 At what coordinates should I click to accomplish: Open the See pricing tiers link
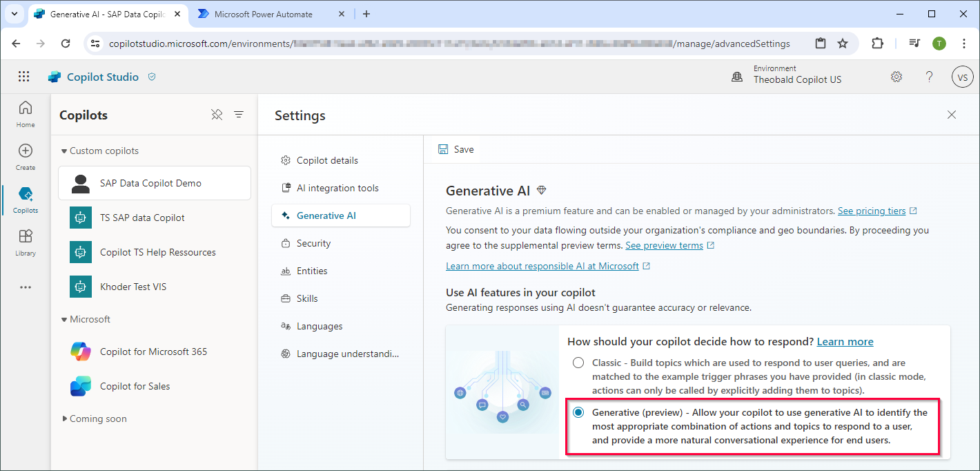pos(872,211)
